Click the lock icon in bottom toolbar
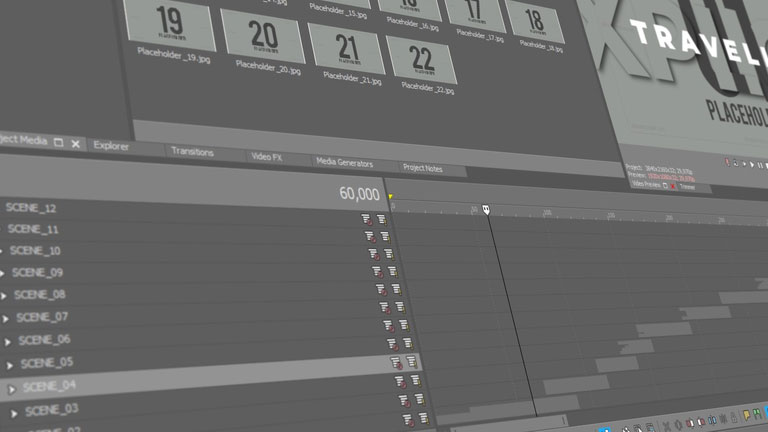Viewport: 768px width, 432px height. tap(733, 418)
